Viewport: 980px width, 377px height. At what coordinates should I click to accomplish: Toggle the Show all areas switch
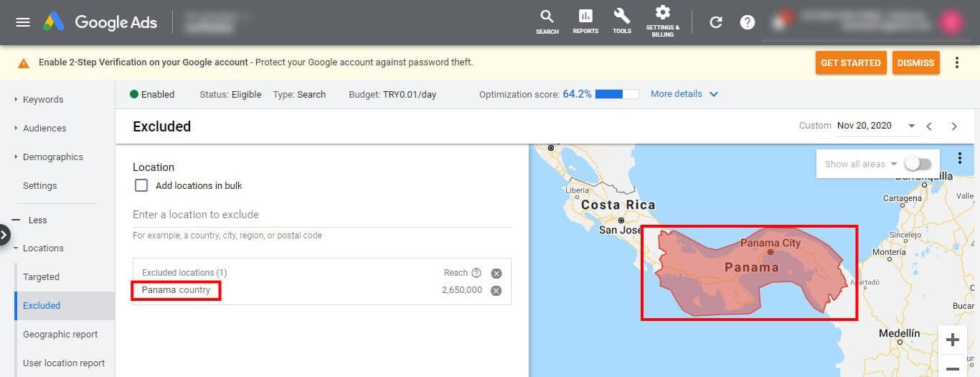pos(918,164)
